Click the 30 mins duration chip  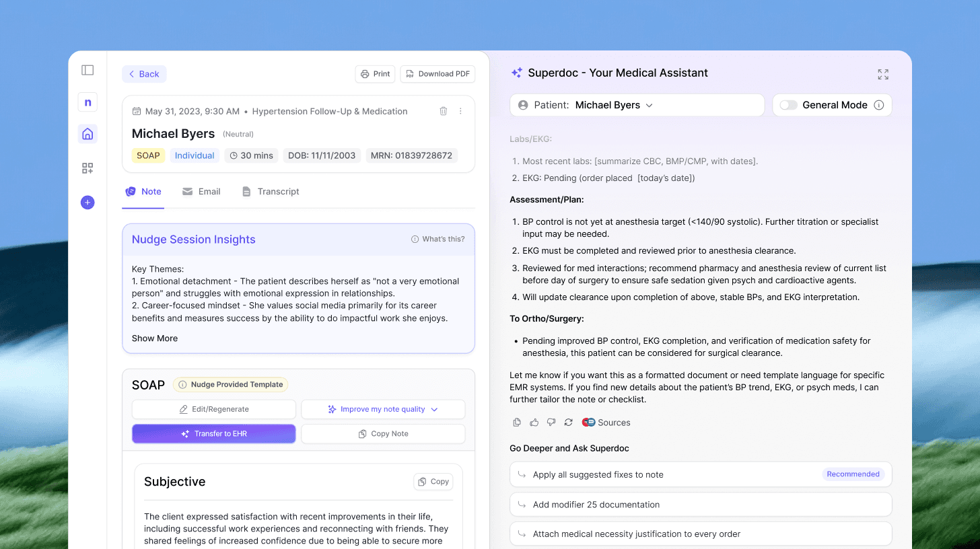click(x=251, y=155)
